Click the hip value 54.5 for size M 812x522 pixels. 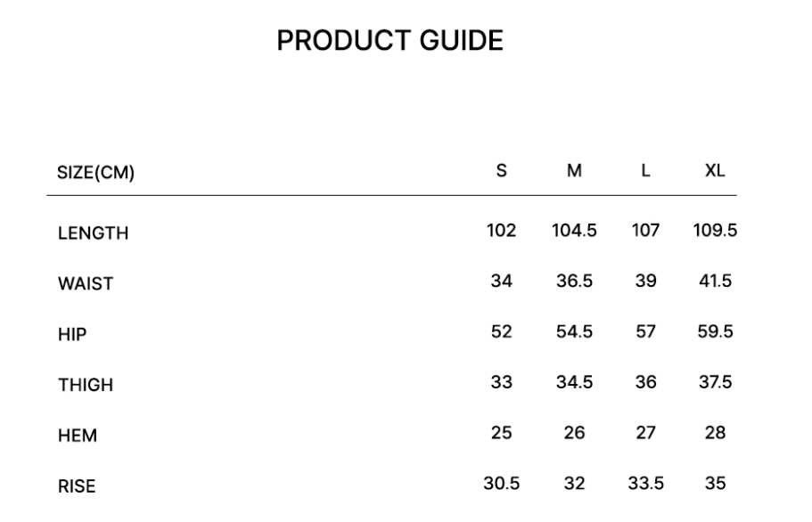click(574, 332)
